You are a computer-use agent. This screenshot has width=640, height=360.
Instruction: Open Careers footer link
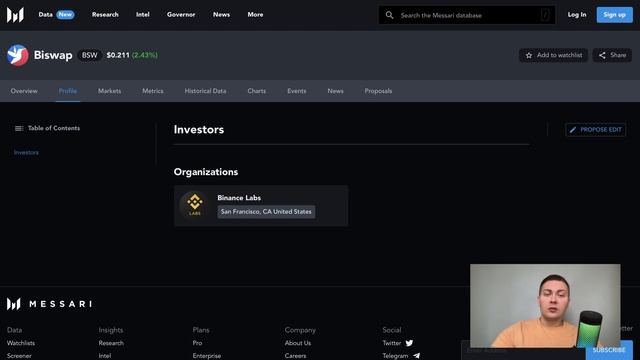296,356
